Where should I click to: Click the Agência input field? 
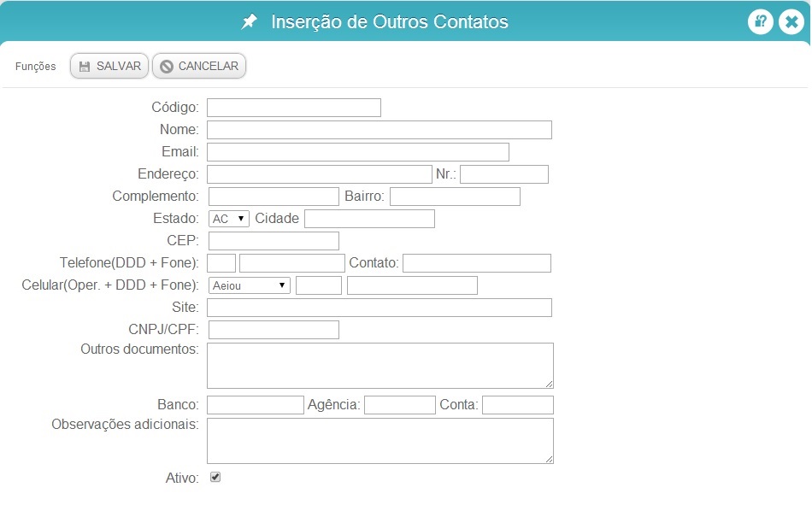point(400,405)
